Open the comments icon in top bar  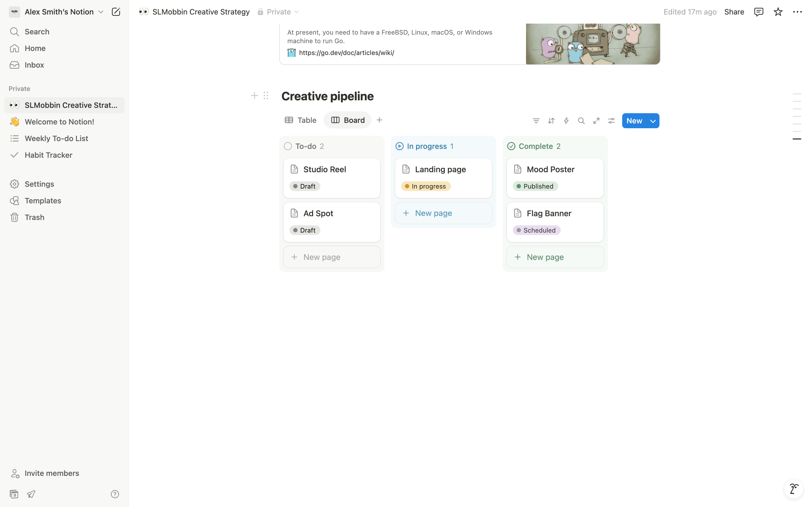coord(758,12)
